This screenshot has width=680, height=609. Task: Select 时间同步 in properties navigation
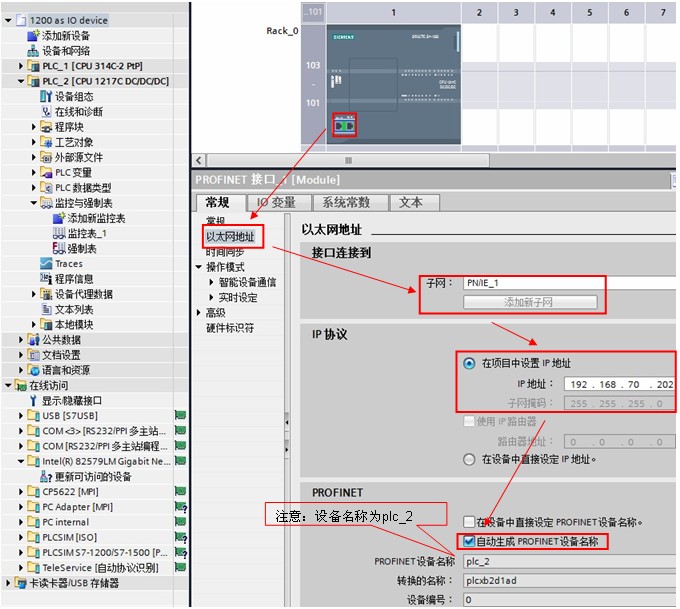225,252
